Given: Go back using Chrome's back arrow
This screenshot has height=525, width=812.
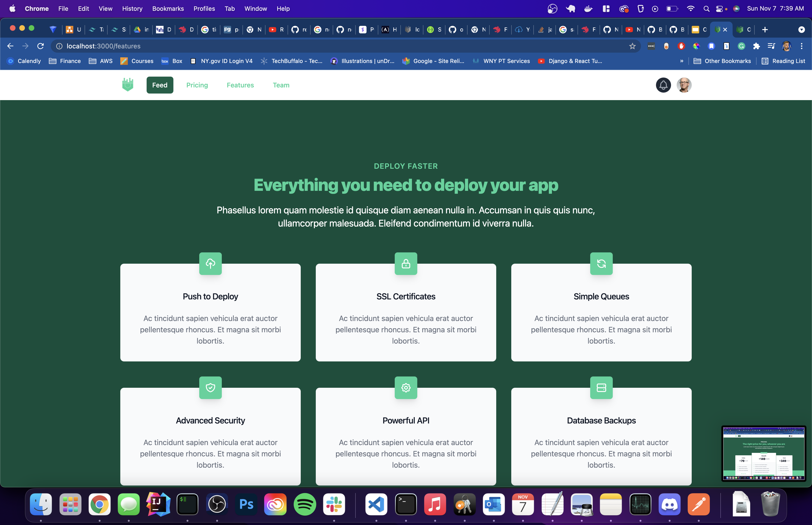Looking at the screenshot, I should pos(10,46).
